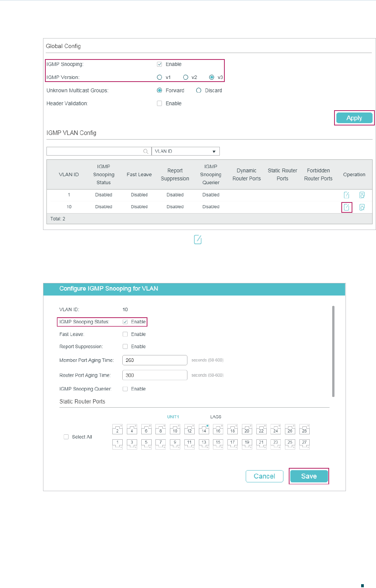
Task: Select port 8 in Static Router Ports
Action: [x=160, y=429]
